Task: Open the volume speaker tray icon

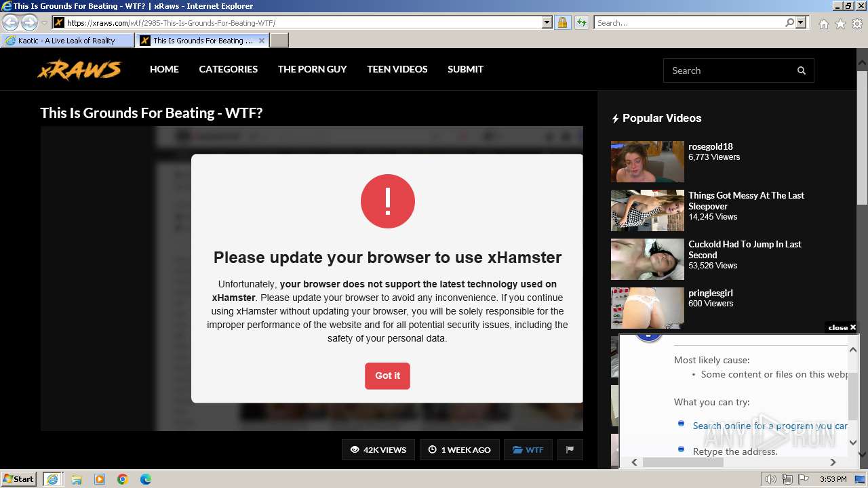Action: click(x=771, y=479)
